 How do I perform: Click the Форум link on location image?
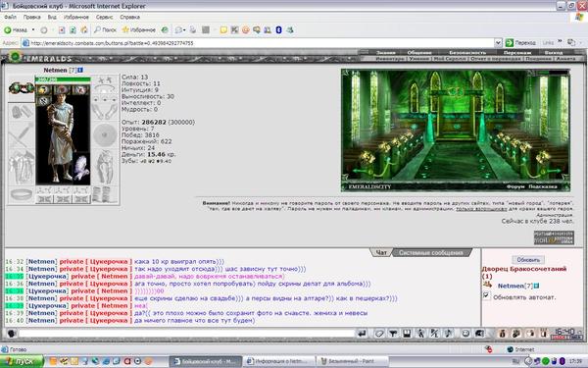[514, 186]
